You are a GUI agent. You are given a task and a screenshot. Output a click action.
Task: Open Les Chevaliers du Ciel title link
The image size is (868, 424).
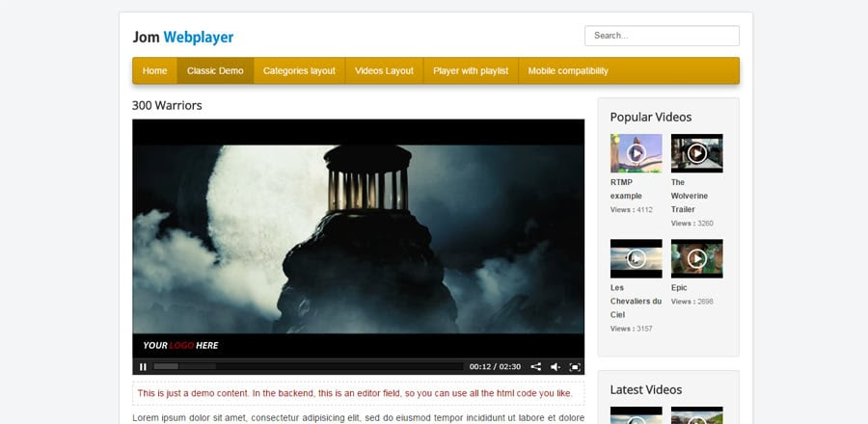(x=637, y=302)
